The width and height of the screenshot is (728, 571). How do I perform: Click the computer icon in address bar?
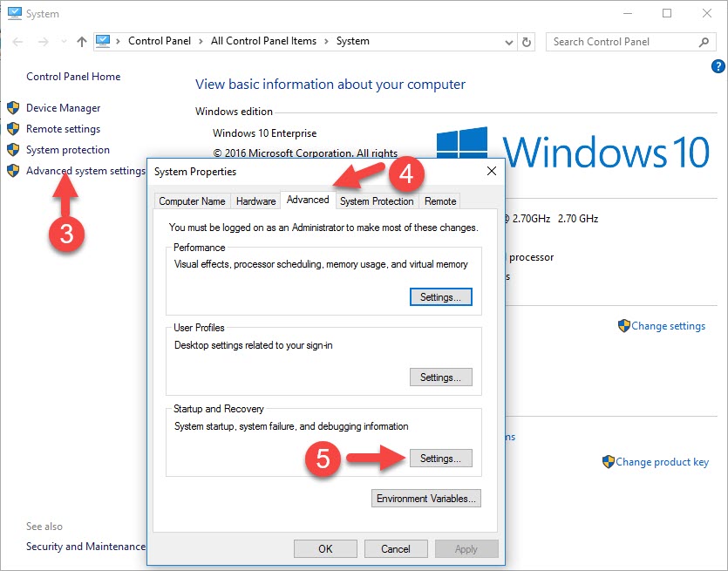pos(103,41)
